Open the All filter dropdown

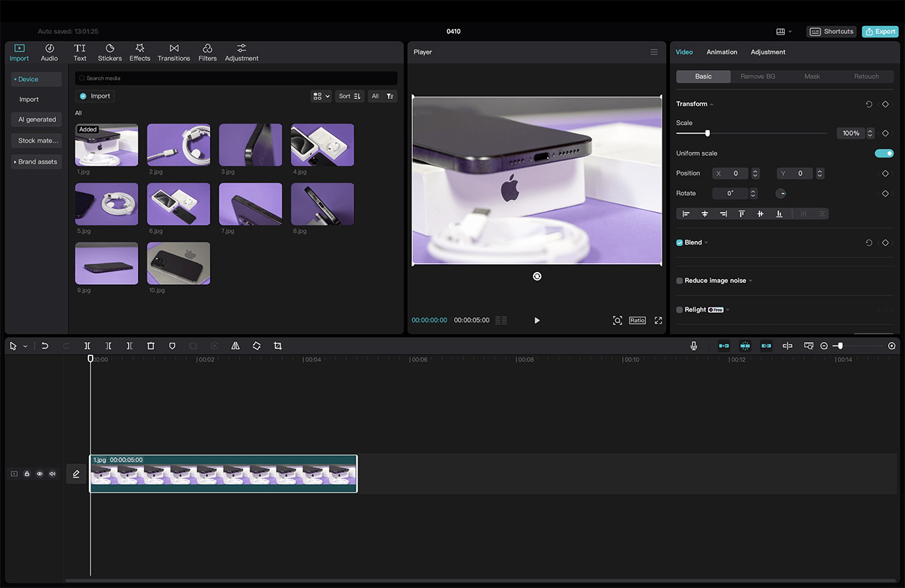pos(383,96)
